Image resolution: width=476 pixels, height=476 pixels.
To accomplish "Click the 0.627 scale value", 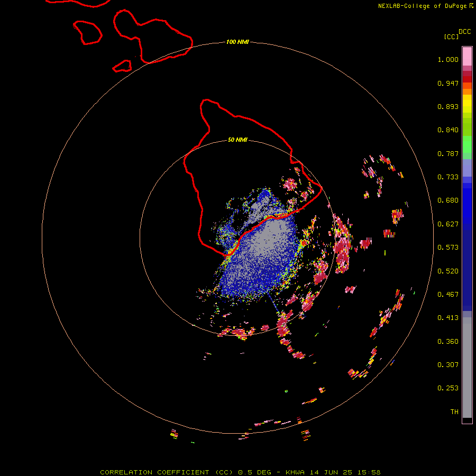I will [448, 224].
